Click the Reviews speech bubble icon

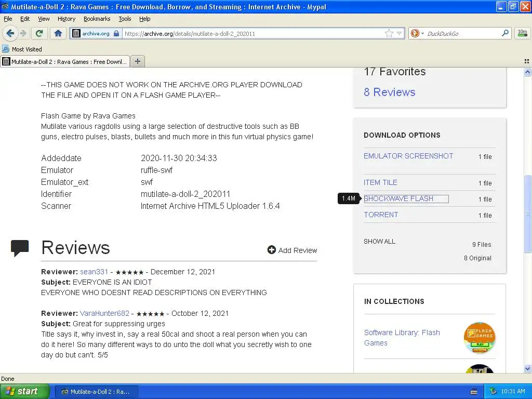(x=20, y=248)
